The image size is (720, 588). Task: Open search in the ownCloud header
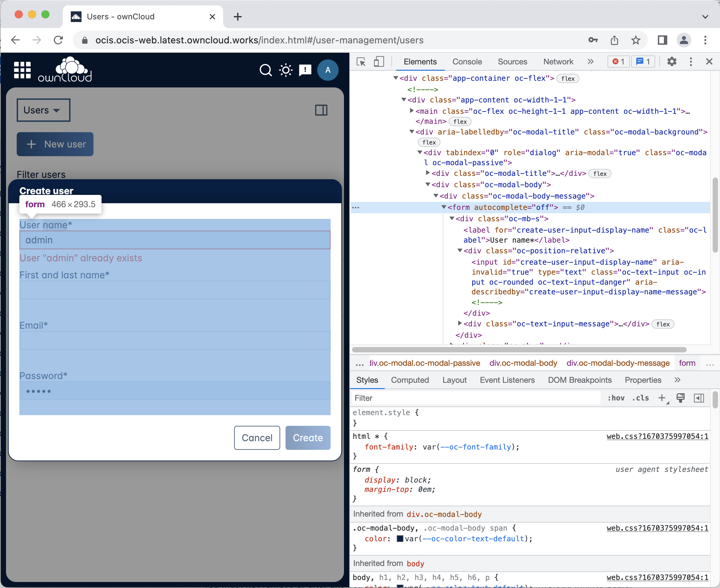pos(266,70)
